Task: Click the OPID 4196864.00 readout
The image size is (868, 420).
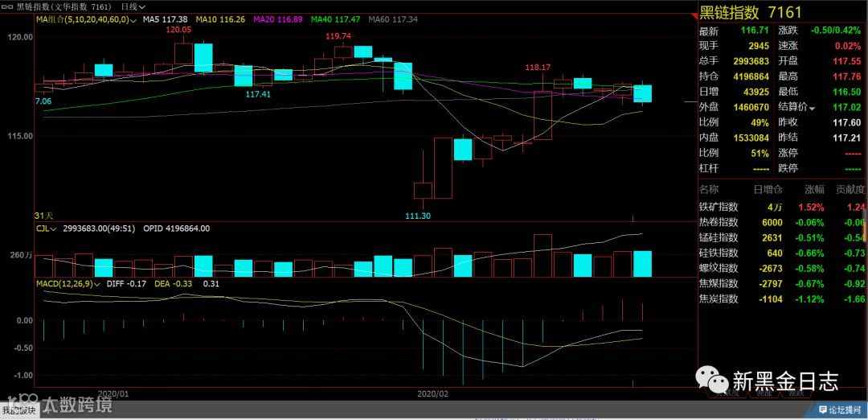Action: coord(177,228)
